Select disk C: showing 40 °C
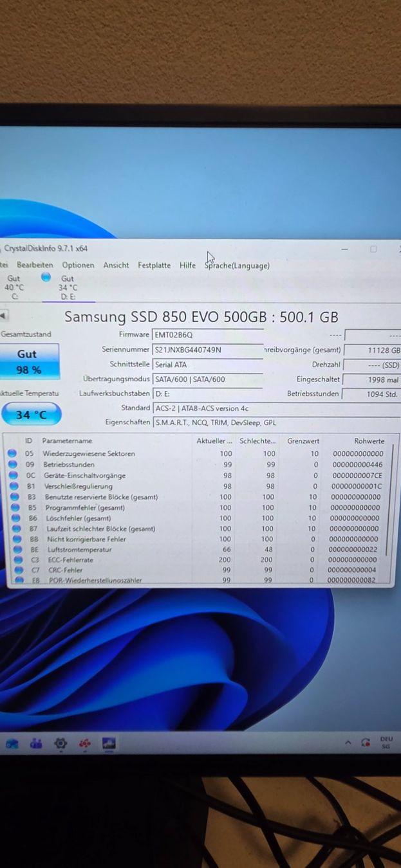This screenshot has width=401, height=868. 14,287
